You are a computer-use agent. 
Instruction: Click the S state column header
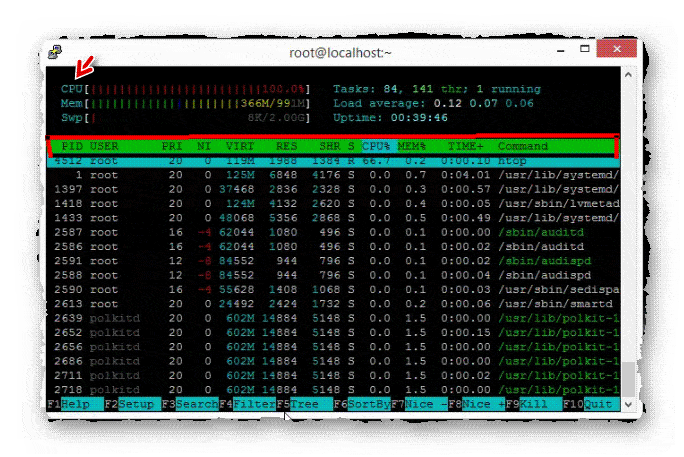pos(351,146)
